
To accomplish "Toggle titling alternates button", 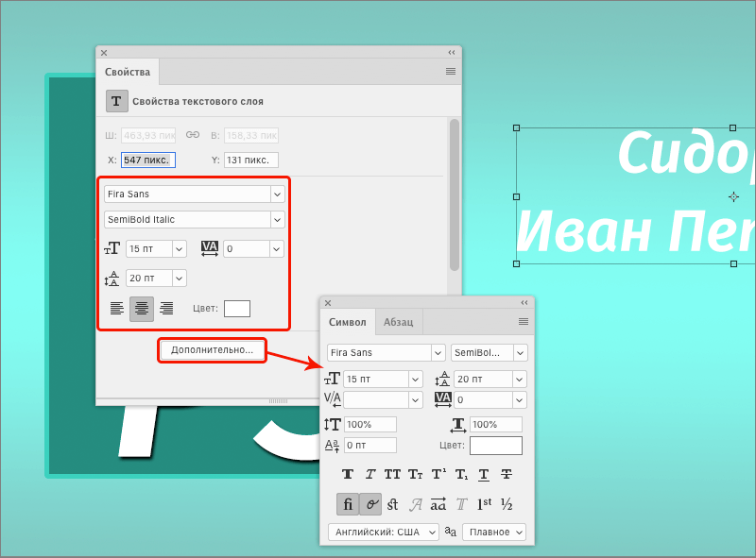I will (461, 504).
